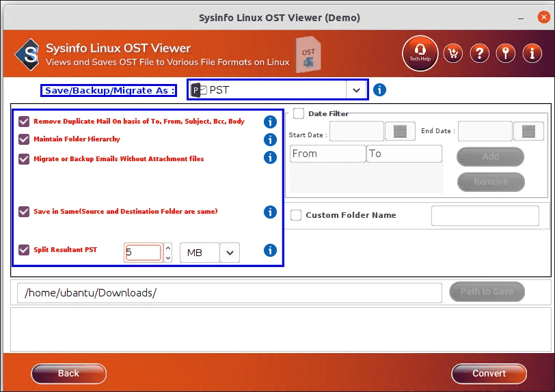Screen dimensions: 555x392
Task: Click the Start Date input field
Action: click(x=357, y=131)
